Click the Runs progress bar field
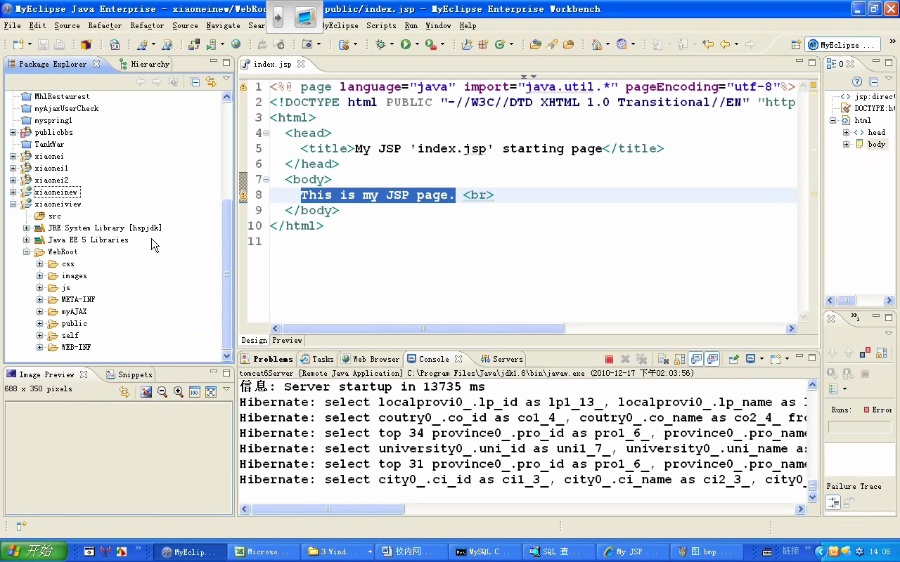900x562 pixels. click(x=859, y=428)
